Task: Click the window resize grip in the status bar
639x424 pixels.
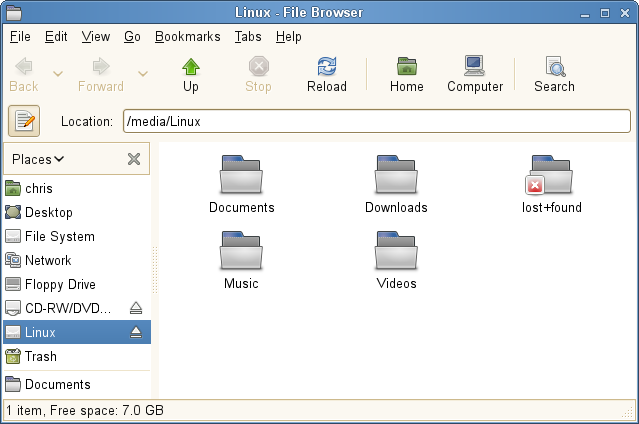Action: point(628,413)
